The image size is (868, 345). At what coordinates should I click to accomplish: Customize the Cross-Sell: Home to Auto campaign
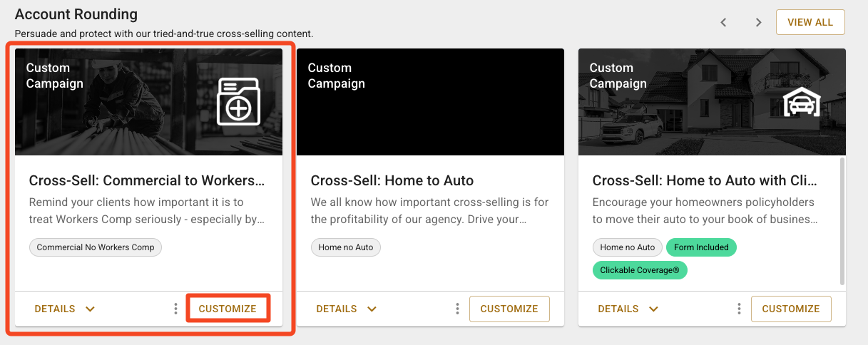click(509, 309)
